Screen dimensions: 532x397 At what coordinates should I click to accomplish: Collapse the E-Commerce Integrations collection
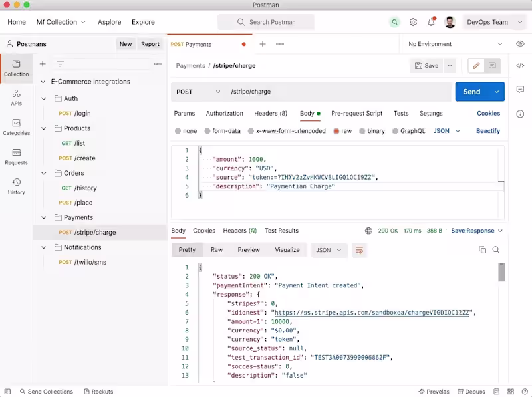coord(43,82)
